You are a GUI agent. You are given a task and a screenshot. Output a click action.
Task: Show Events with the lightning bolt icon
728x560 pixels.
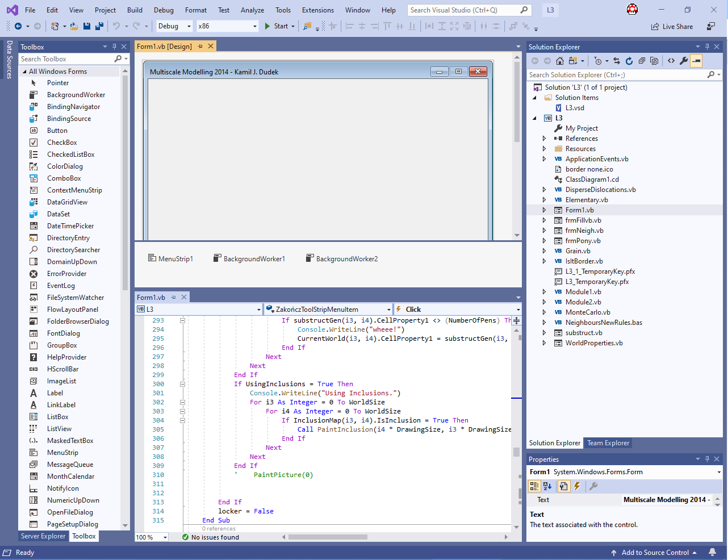tap(577, 486)
